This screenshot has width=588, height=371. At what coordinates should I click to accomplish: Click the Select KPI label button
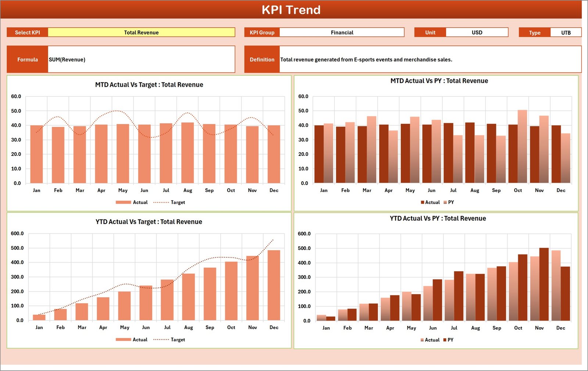coord(27,32)
